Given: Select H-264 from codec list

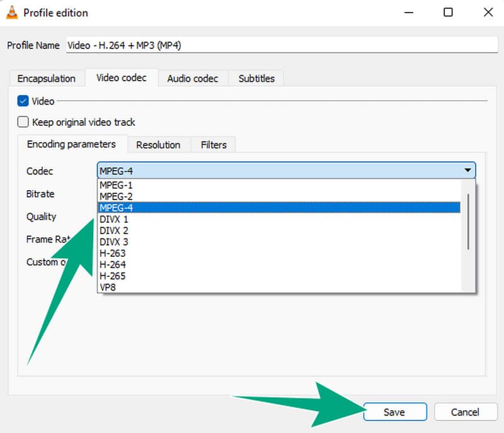Looking at the screenshot, I should pyautogui.click(x=113, y=264).
